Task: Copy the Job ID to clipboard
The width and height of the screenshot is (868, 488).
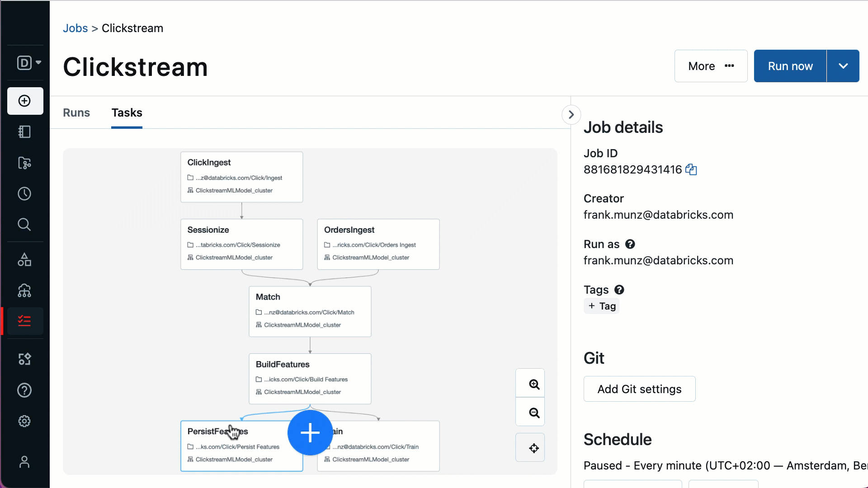Action: [691, 170]
